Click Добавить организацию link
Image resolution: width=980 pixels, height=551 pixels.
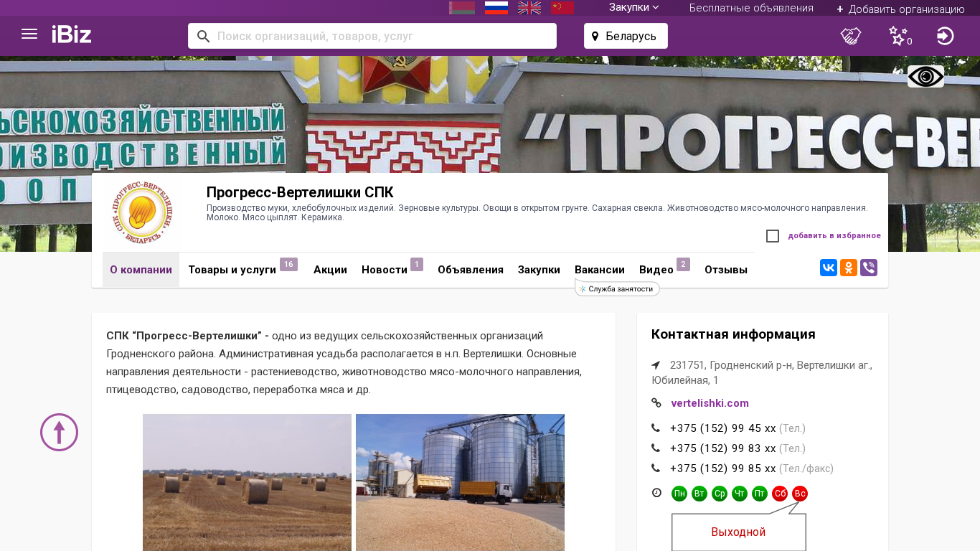[900, 9]
